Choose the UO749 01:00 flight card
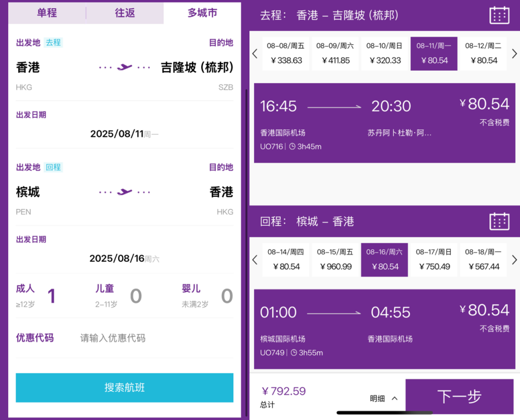The height and width of the screenshot is (420, 520). tap(384, 329)
